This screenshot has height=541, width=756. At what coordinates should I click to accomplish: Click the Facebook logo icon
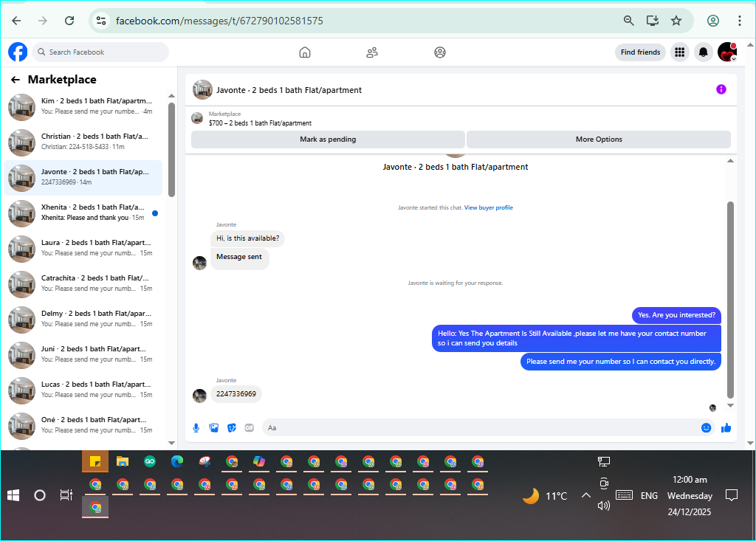coord(18,52)
